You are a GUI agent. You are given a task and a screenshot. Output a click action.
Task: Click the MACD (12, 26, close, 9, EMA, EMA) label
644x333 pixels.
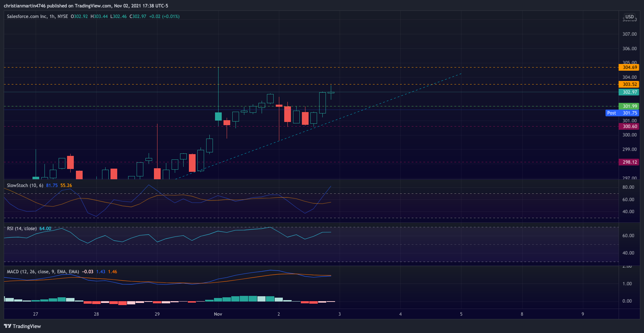coord(43,272)
